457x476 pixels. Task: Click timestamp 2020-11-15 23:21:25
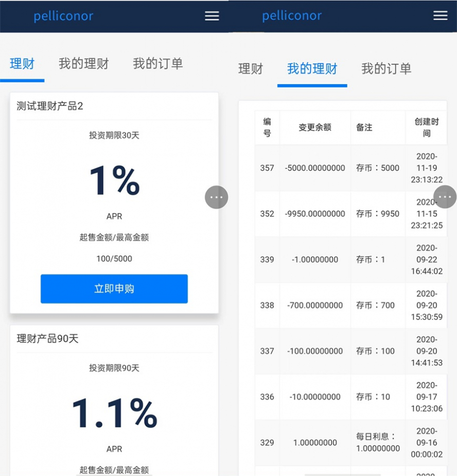[427, 214]
